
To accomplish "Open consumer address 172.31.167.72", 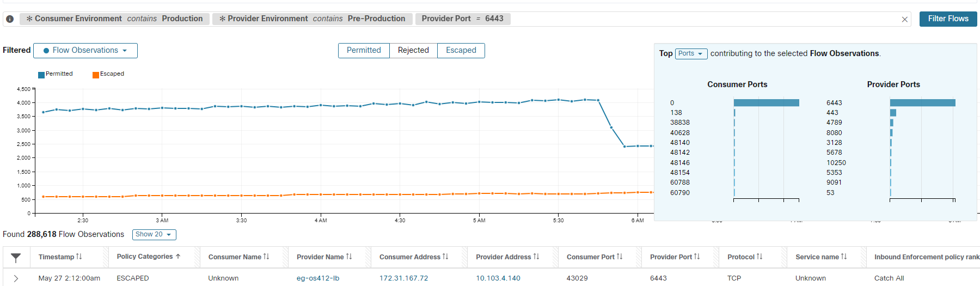I will point(403,278).
